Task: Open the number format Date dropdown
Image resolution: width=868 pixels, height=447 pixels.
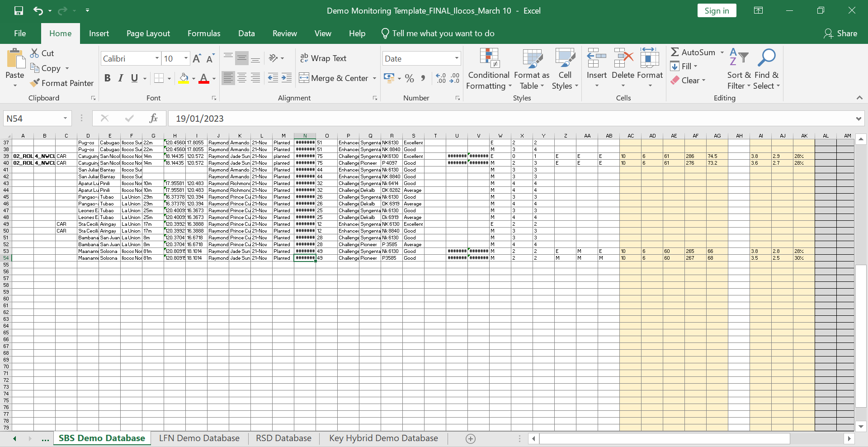Action: pos(457,58)
